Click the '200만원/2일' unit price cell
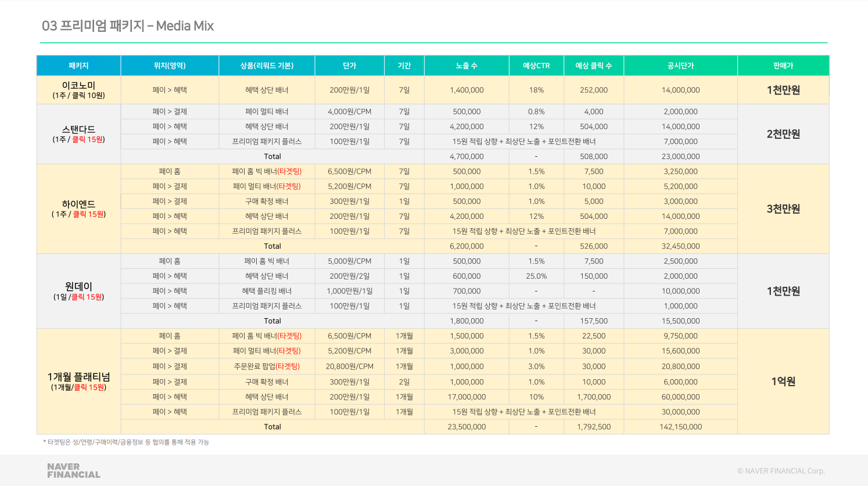This screenshot has width=868, height=486. pos(349,276)
